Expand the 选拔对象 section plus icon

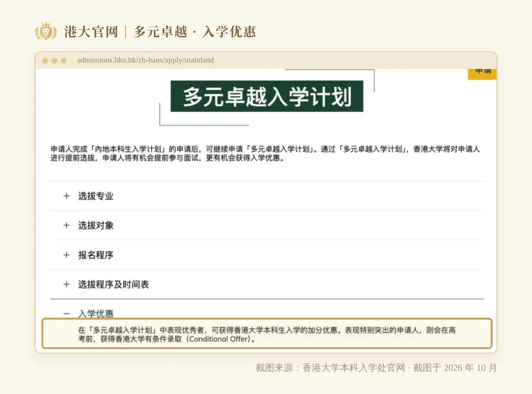tap(66, 226)
